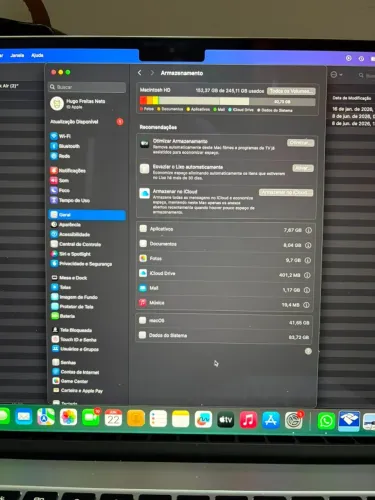Open the Ajuda menu

[x=37, y=55]
